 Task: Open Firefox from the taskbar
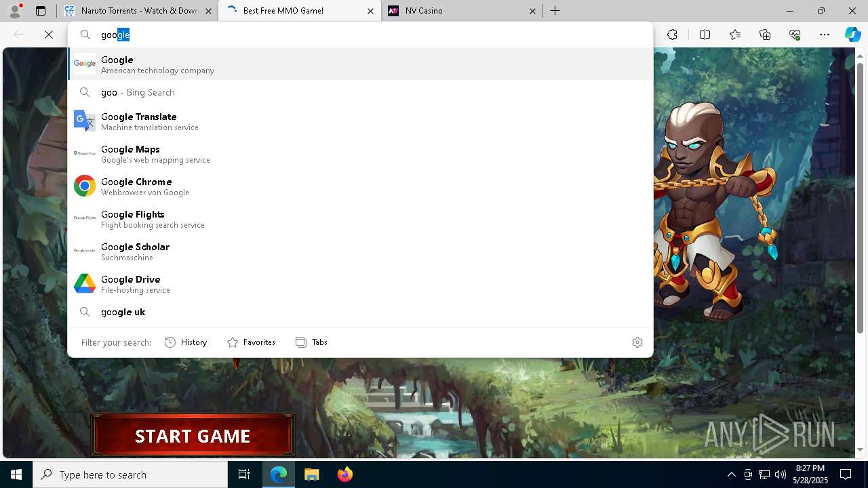pyautogui.click(x=344, y=474)
